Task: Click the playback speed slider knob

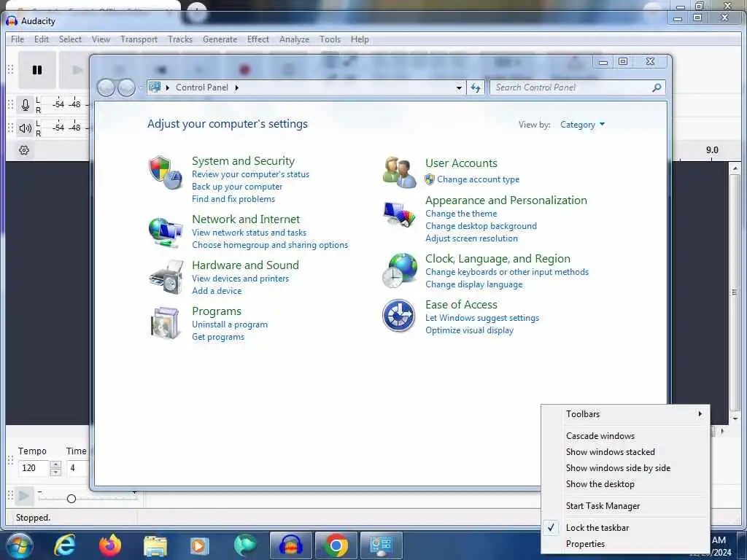Action: 71,499
